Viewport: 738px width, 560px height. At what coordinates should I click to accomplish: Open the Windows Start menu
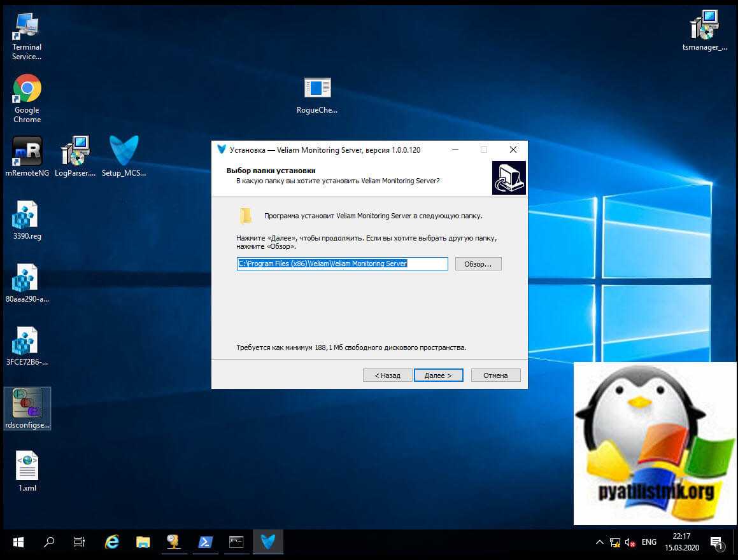(18, 542)
